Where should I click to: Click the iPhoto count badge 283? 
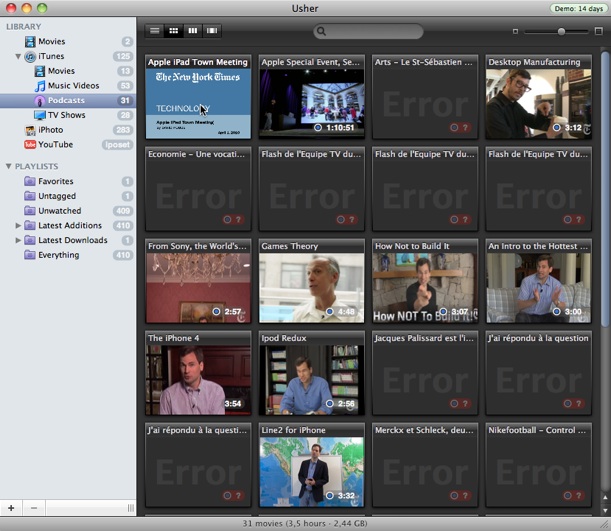tap(123, 130)
